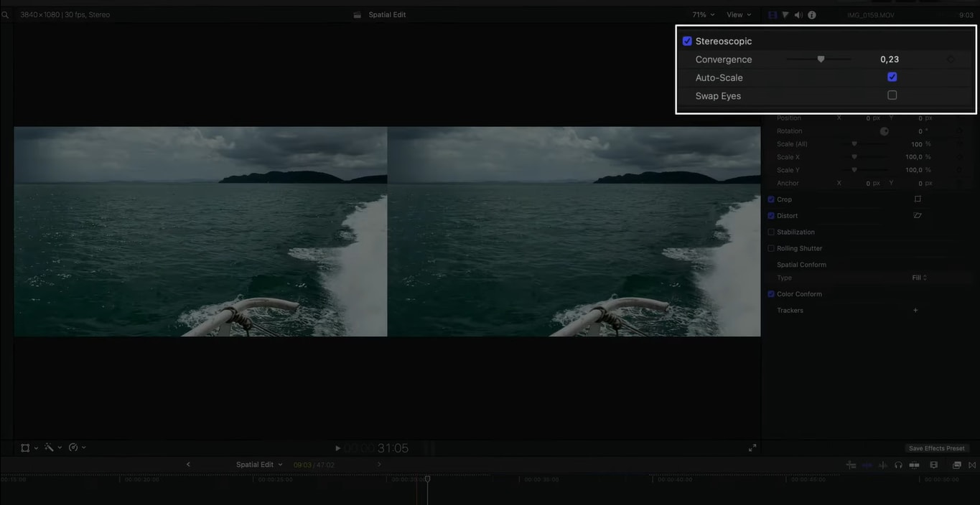This screenshot has height=505, width=980.
Task: Click the Save Effects Preset button
Action: [937, 448]
